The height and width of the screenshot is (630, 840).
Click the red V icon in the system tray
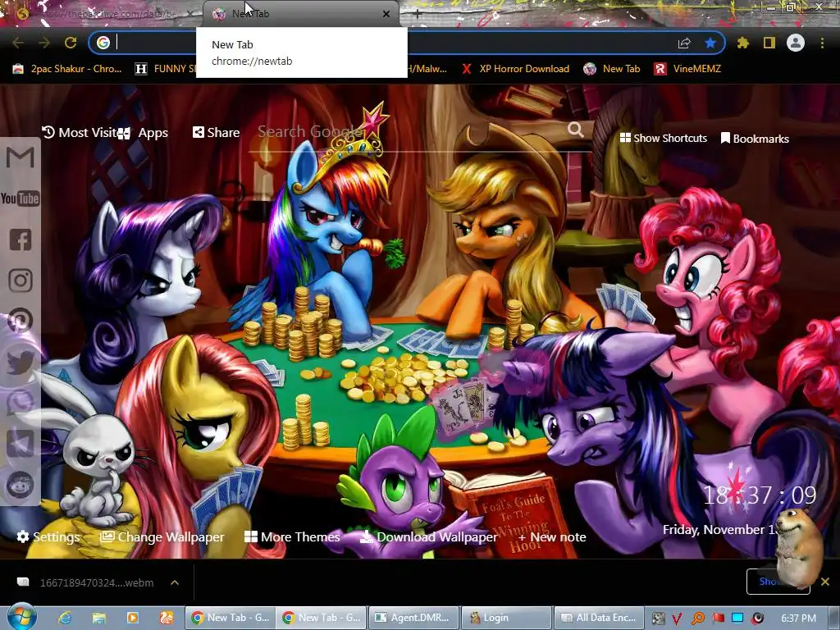[x=677, y=619]
